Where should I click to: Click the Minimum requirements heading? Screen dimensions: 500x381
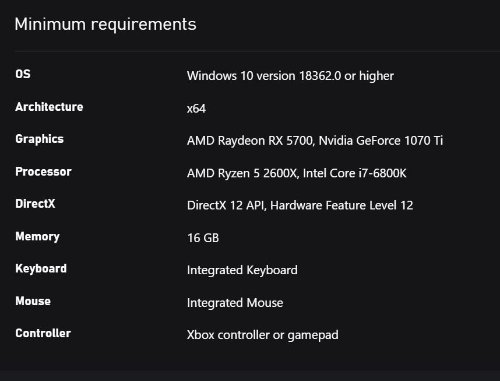coord(105,25)
